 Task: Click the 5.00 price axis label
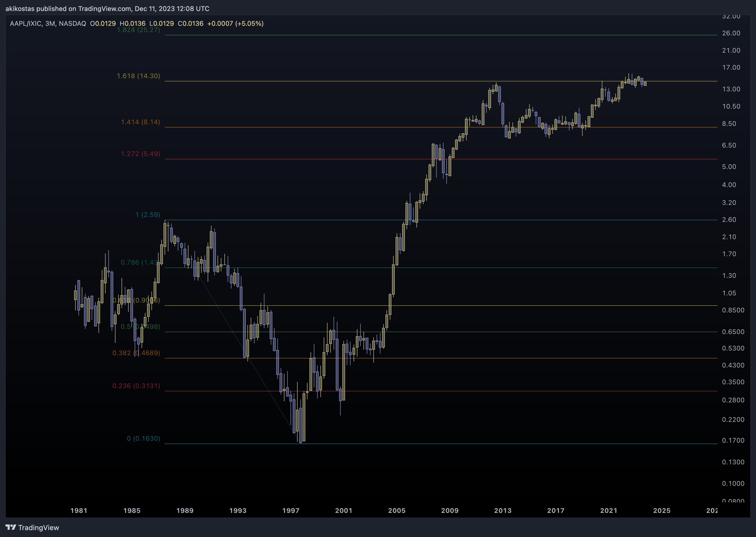pos(729,167)
